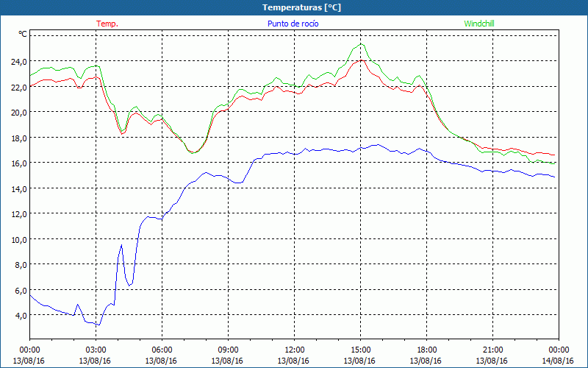Click the °C unit label on axis
This screenshot has height=368, width=588.
pos(23,34)
